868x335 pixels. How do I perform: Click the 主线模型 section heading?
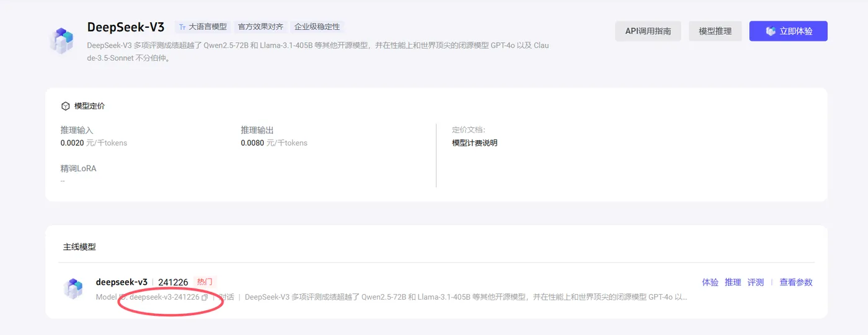(79, 246)
